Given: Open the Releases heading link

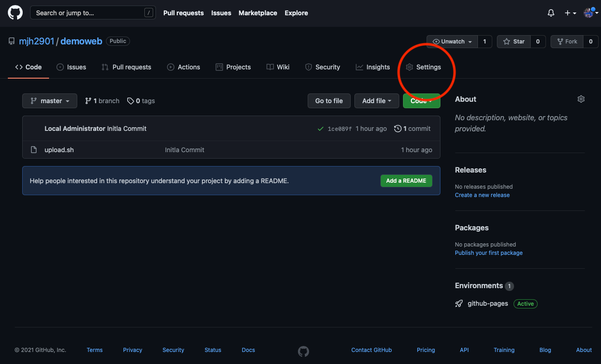Looking at the screenshot, I should (x=471, y=170).
